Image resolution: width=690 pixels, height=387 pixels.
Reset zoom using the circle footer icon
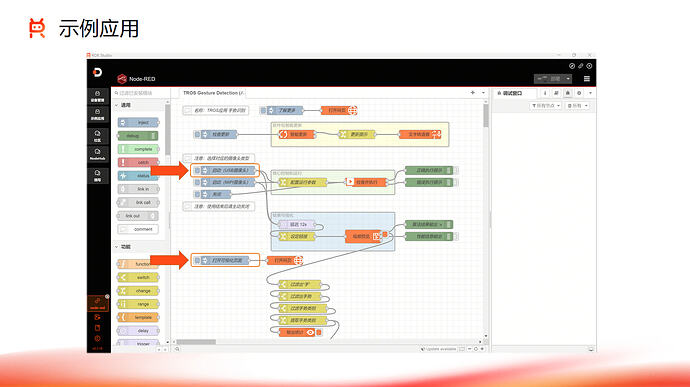[476, 349]
